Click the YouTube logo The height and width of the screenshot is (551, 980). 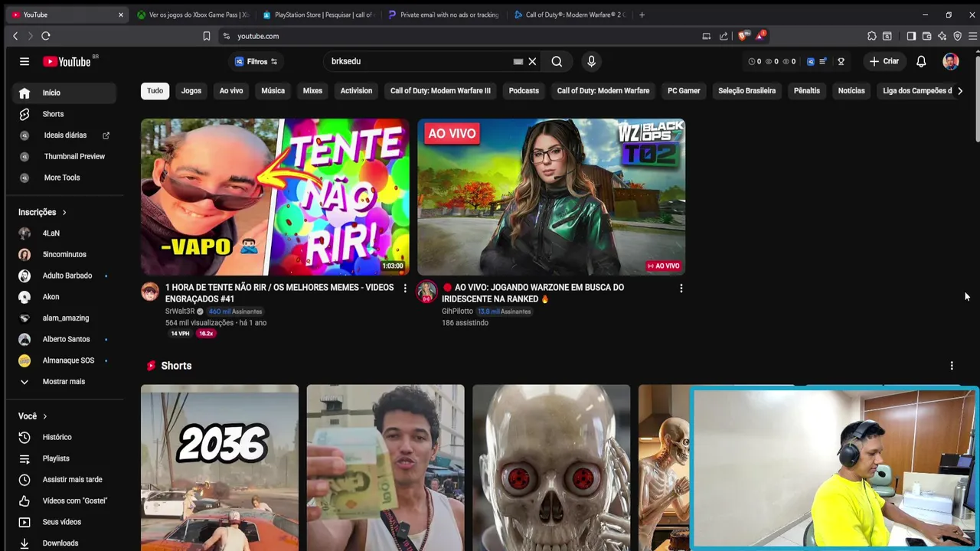click(x=67, y=61)
